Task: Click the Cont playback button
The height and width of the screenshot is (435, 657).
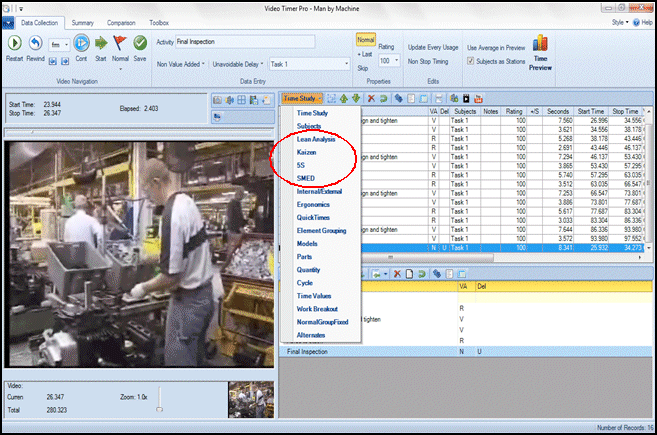Action: click(x=81, y=43)
